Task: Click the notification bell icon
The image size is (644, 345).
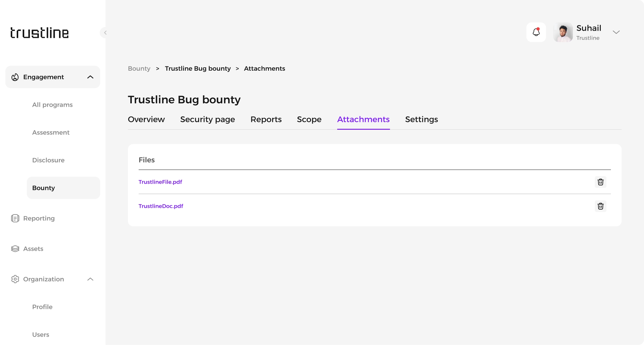Action: pyautogui.click(x=536, y=32)
